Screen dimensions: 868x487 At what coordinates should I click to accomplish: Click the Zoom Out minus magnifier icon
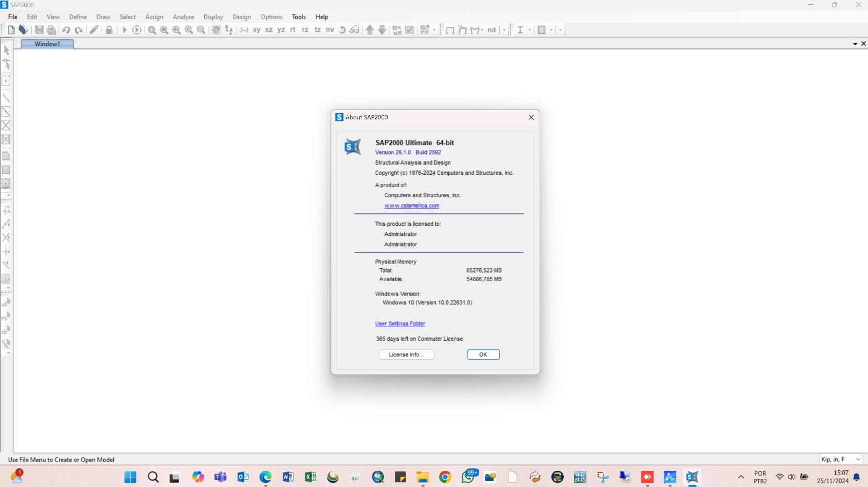click(201, 30)
